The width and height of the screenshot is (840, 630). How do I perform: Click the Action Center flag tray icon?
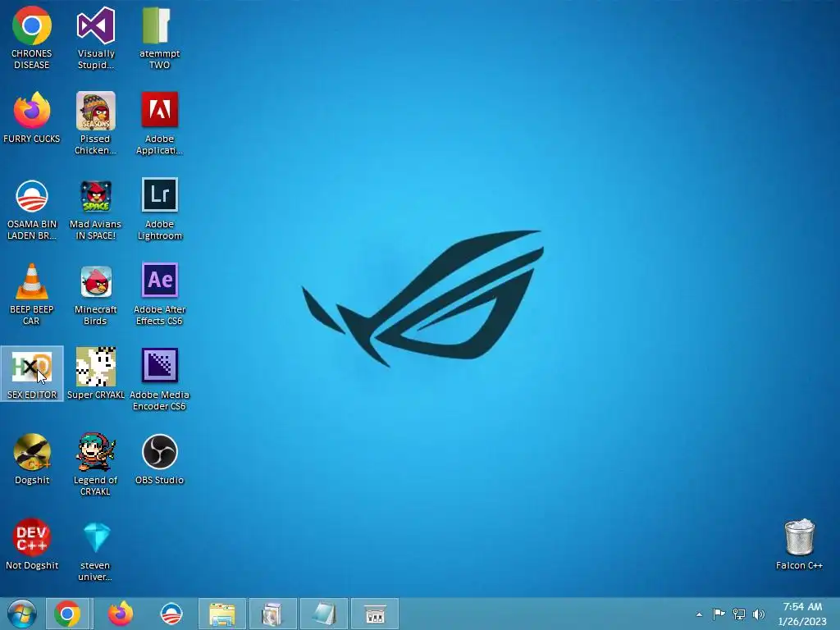(719, 614)
